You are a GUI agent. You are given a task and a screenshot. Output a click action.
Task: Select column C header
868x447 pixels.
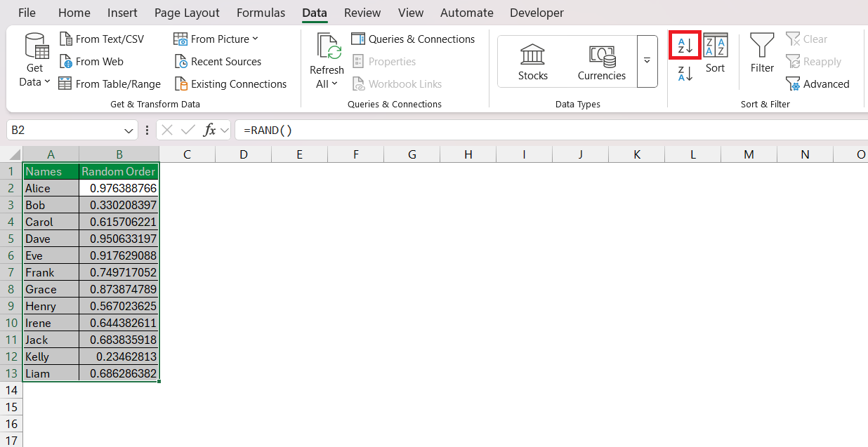[188, 154]
